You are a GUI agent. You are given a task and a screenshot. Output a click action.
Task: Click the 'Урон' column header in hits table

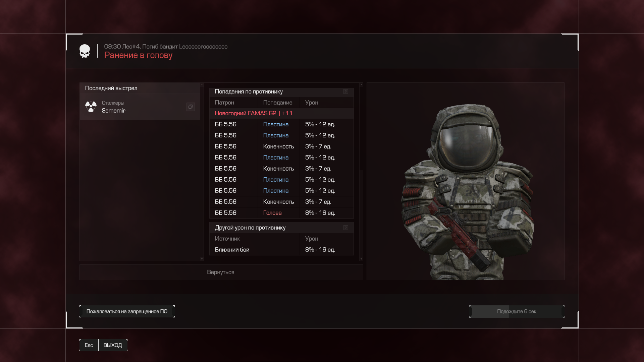click(312, 103)
